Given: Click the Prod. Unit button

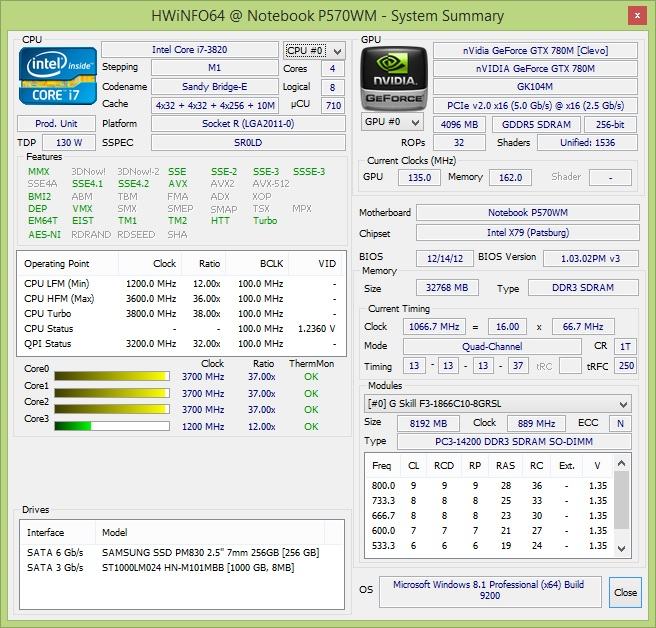Looking at the screenshot, I should (56, 124).
